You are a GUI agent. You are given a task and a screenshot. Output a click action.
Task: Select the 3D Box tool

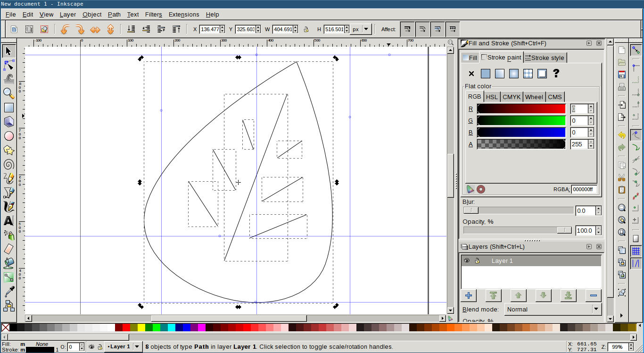pos(8,122)
